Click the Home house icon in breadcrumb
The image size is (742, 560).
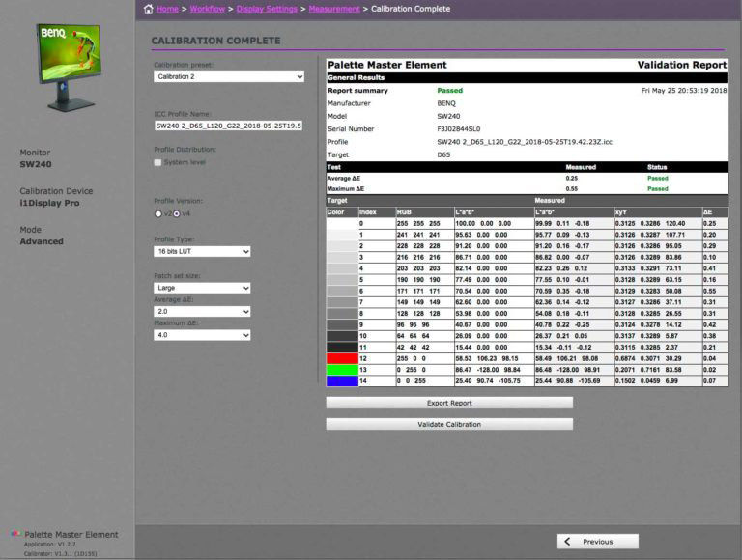point(148,9)
